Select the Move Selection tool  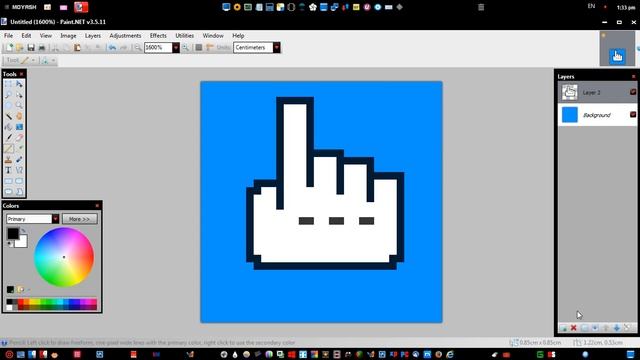19,95
